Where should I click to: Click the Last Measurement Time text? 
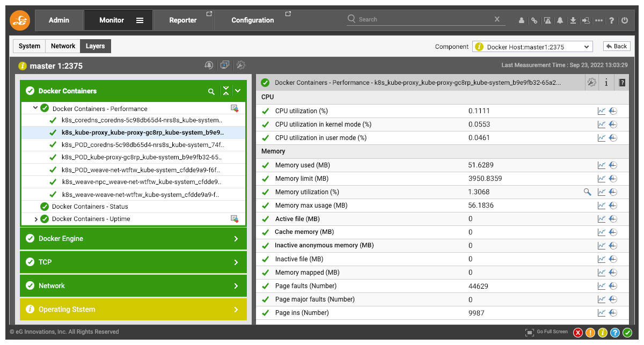coord(565,65)
